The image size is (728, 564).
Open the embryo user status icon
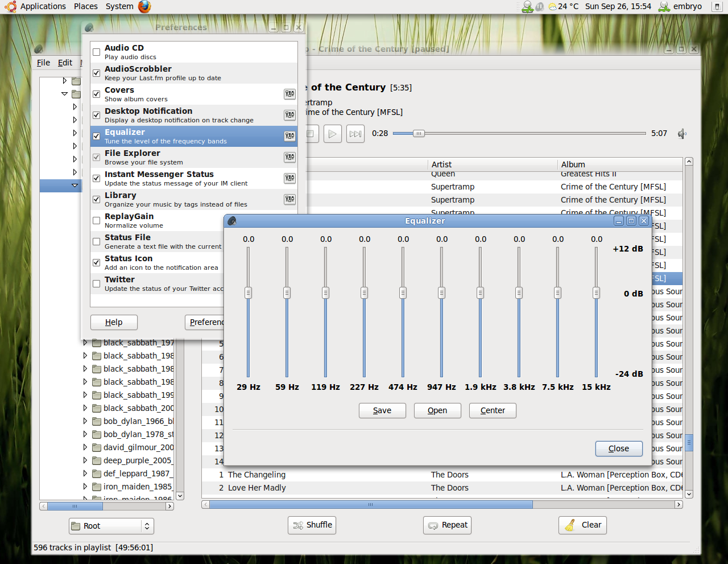(x=664, y=6)
